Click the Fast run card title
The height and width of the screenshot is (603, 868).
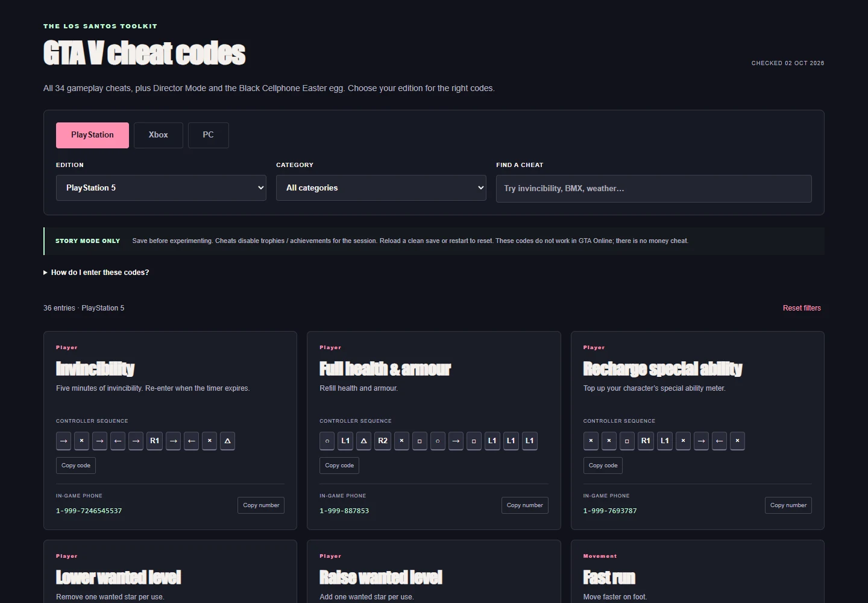tap(609, 577)
